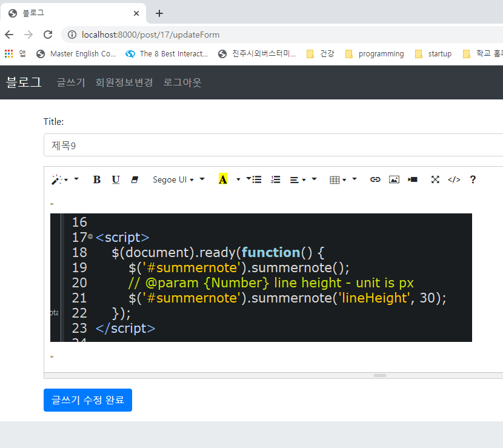Click the 로그아웃 navigation link
Viewport: 503px width, 448px height.
coord(182,82)
